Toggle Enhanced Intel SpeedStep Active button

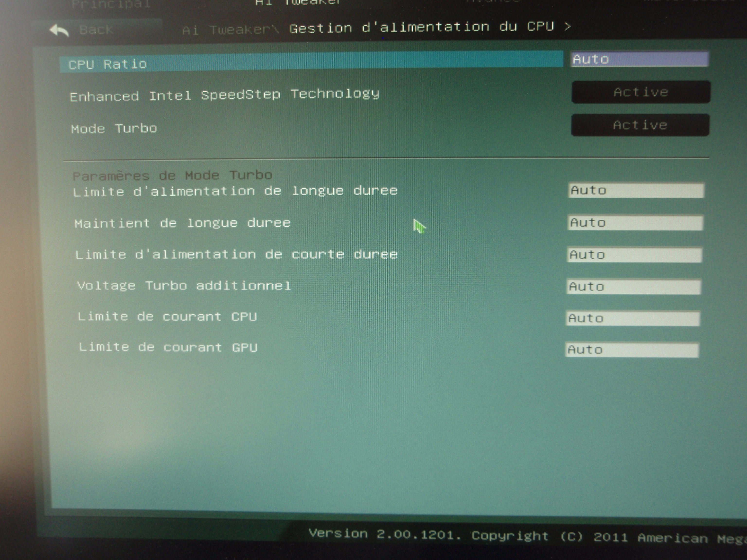point(641,92)
